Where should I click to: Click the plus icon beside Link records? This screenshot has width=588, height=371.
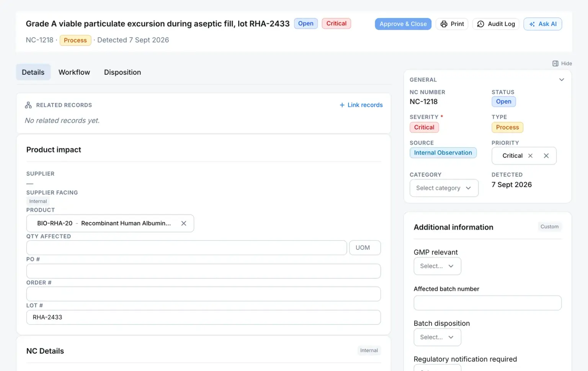(x=342, y=105)
